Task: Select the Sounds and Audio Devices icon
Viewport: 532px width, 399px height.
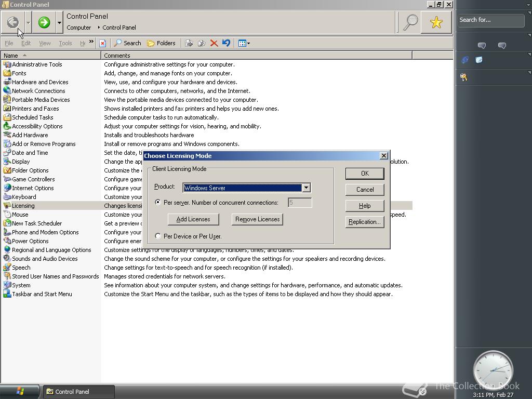Action: coord(7,258)
